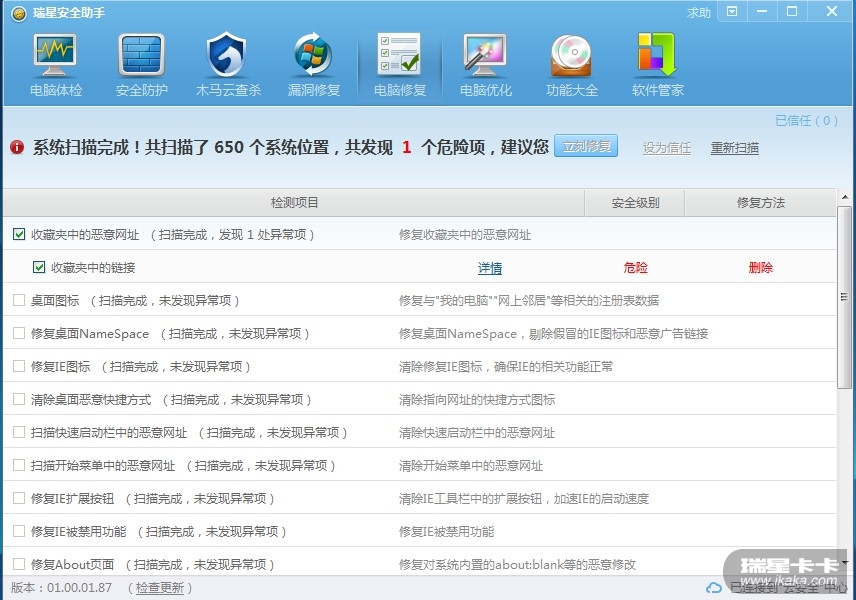The height and width of the screenshot is (600, 856).
Task: Check the 清除桌面恶意快捷方式 checkbox
Action: (19, 399)
